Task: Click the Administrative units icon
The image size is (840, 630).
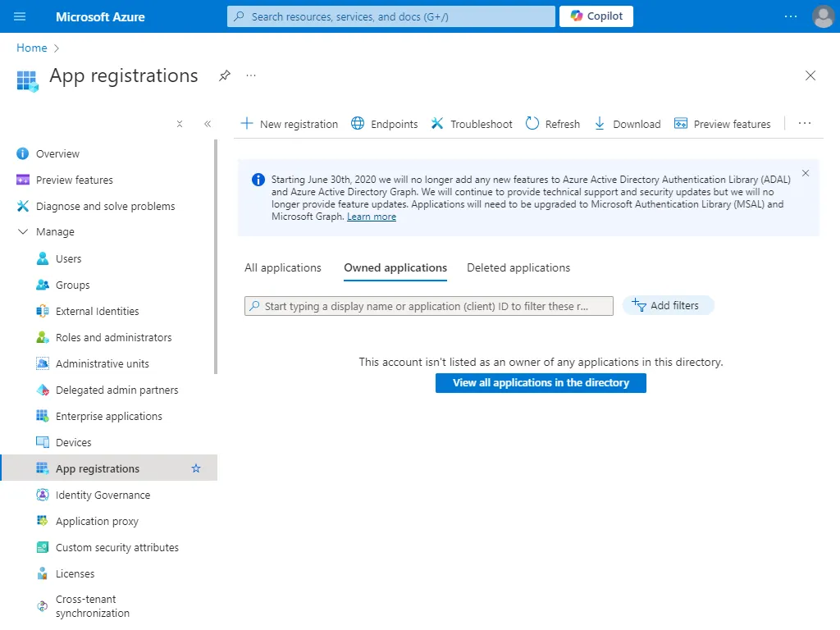Action: [43, 363]
